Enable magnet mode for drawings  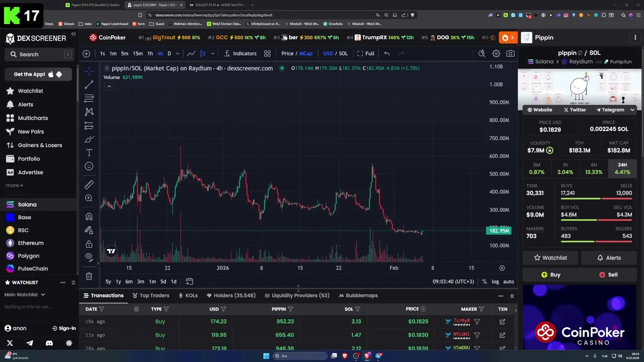(x=89, y=217)
